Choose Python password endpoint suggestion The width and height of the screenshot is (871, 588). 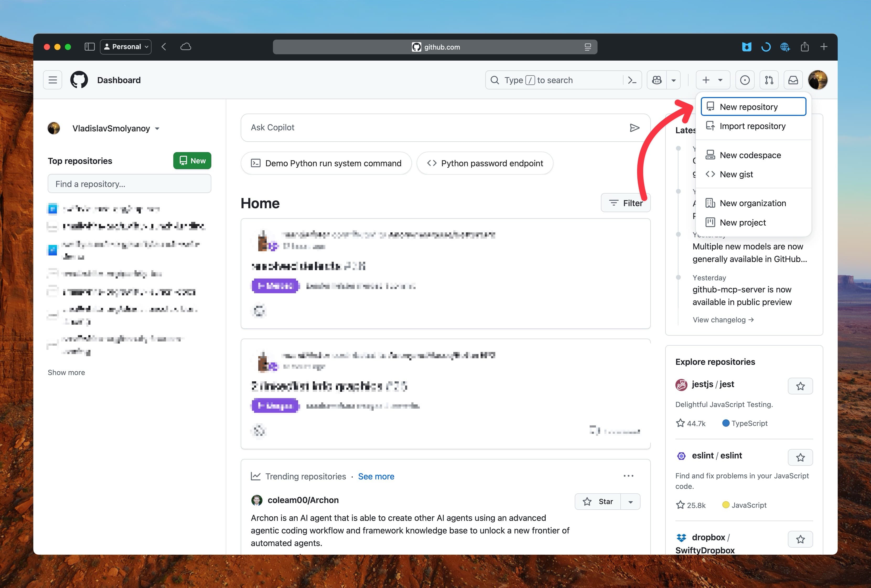tap(485, 163)
